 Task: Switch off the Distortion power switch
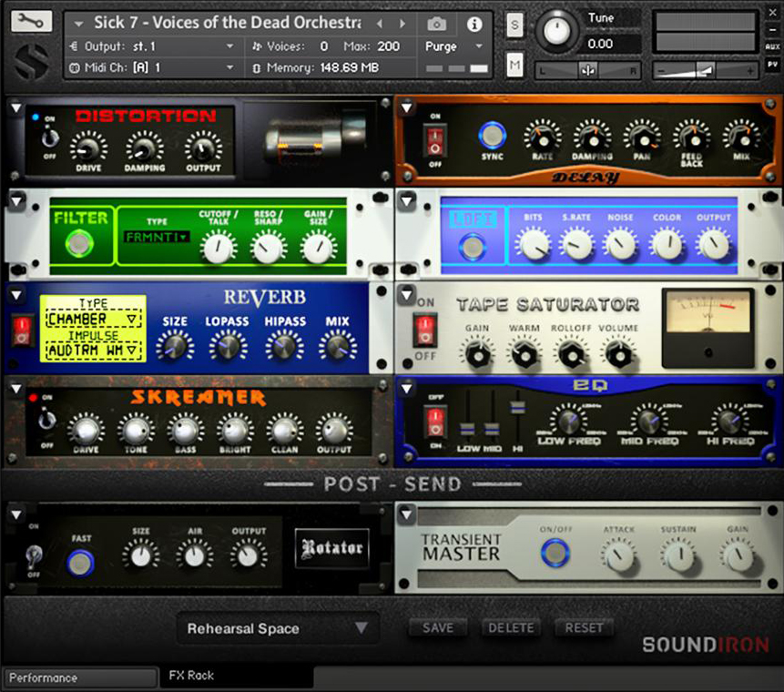point(50,137)
